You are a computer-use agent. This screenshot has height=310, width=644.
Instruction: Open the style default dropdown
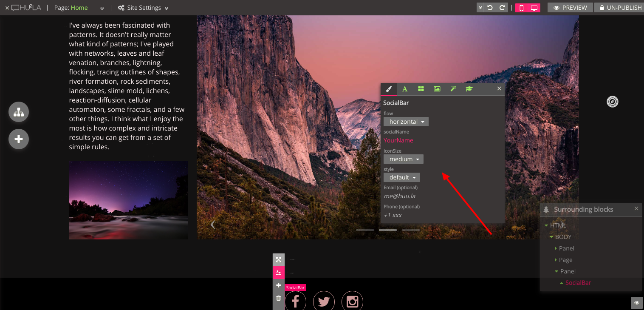(x=402, y=177)
